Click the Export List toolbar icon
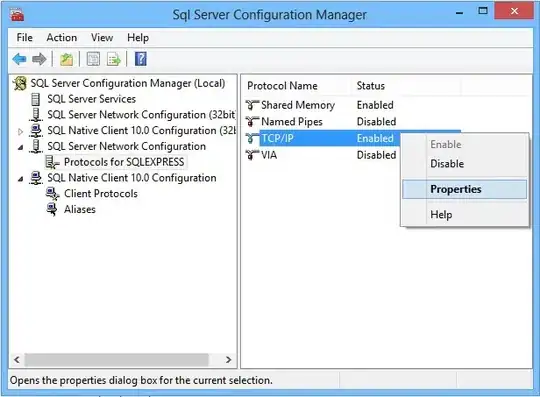540x397 pixels. point(114,59)
